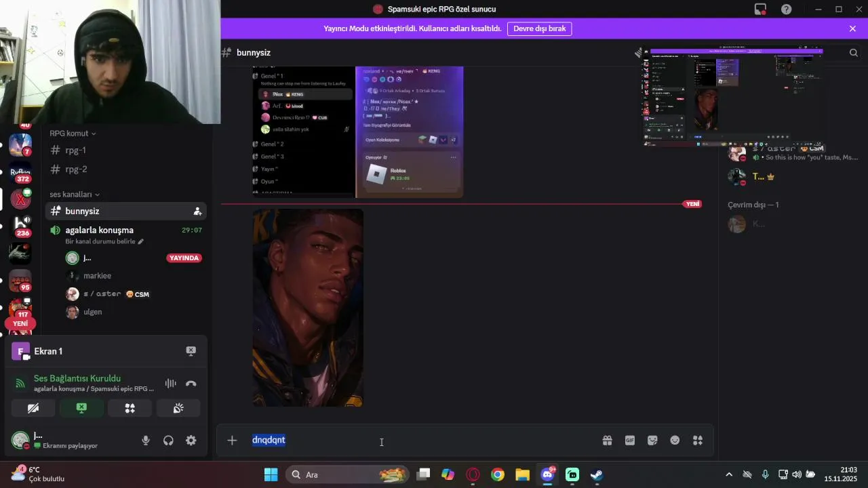868x488 pixels.
Task: Click the YENİ unread servers pill
Action: tap(20, 323)
